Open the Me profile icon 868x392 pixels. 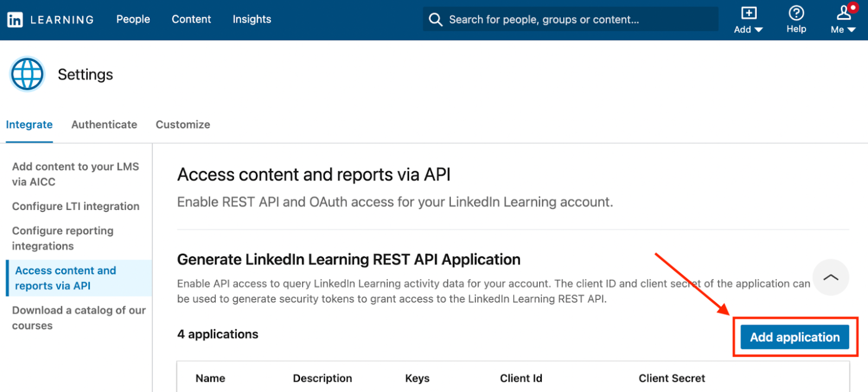point(844,12)
